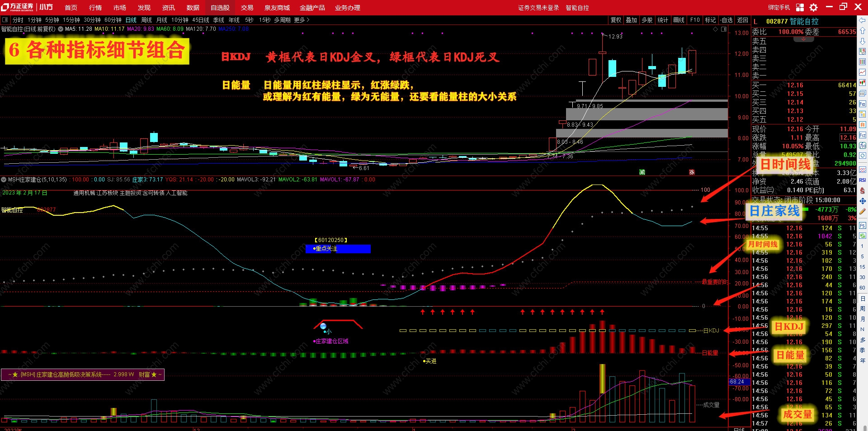Toggle 多股 multi-stock view
The height and width of the screenshot is (431, 868).
coord(647,20)
